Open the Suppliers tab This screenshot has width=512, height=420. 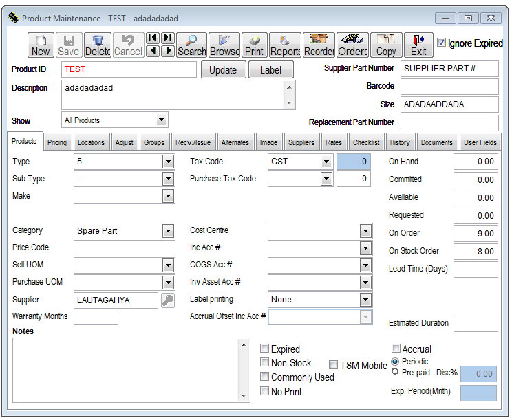301,142
